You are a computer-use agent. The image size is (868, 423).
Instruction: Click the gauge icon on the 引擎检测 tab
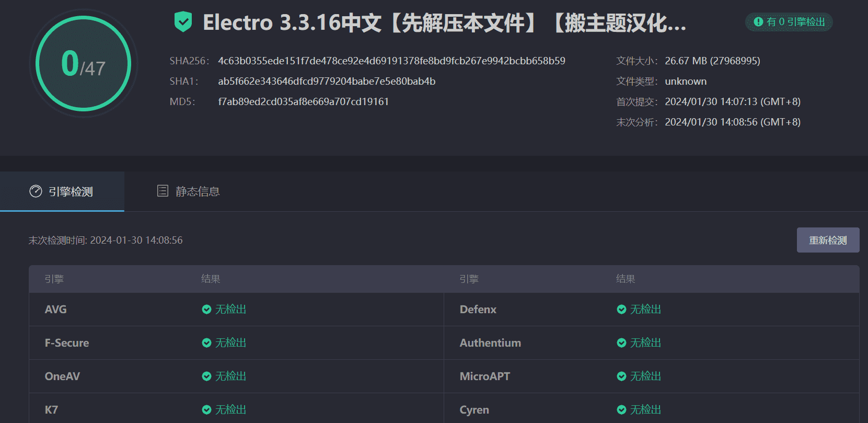coord(36,191)
